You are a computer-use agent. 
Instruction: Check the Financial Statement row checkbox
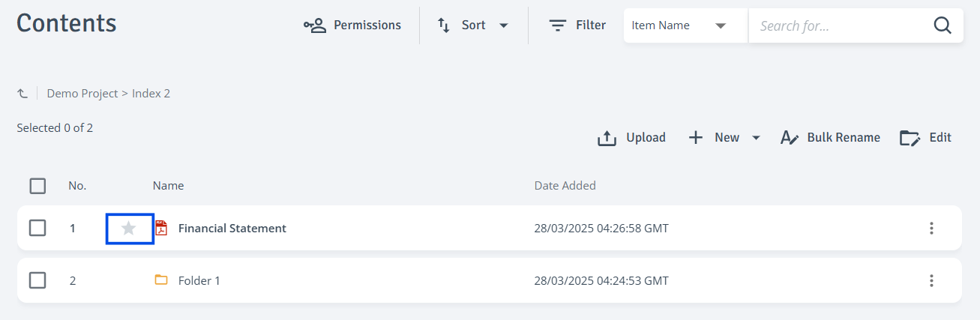(x=37, y=228)
